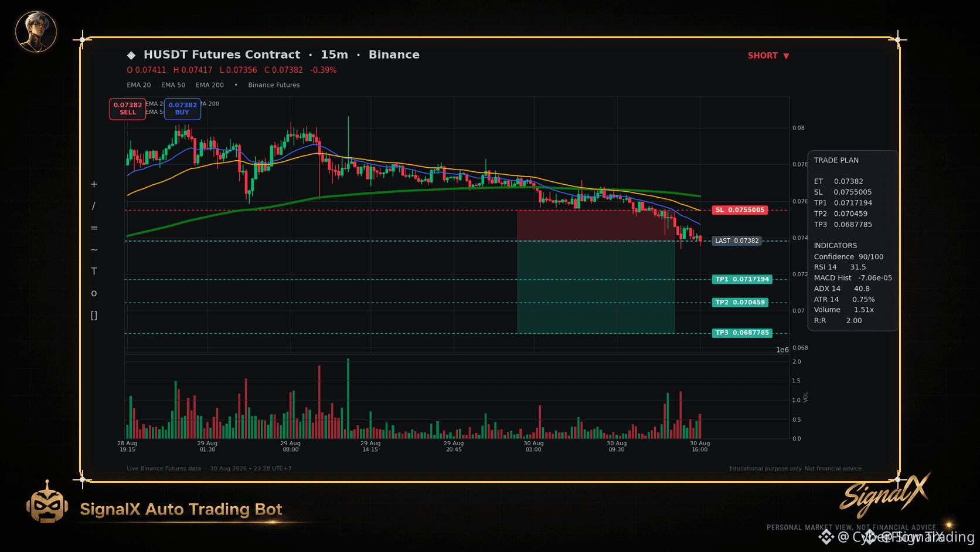Click the Binance Futures source label
The image size is (980, 552).
274,85
